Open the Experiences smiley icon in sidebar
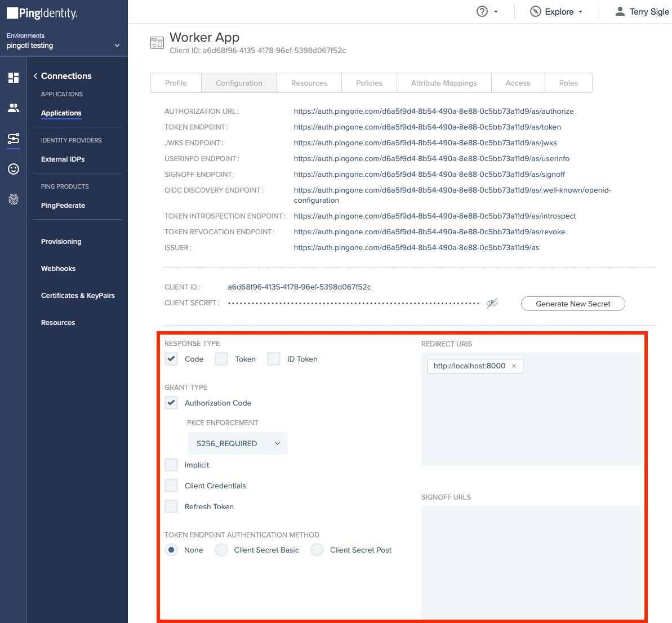 pyautogui.click(x=14, y=169)
